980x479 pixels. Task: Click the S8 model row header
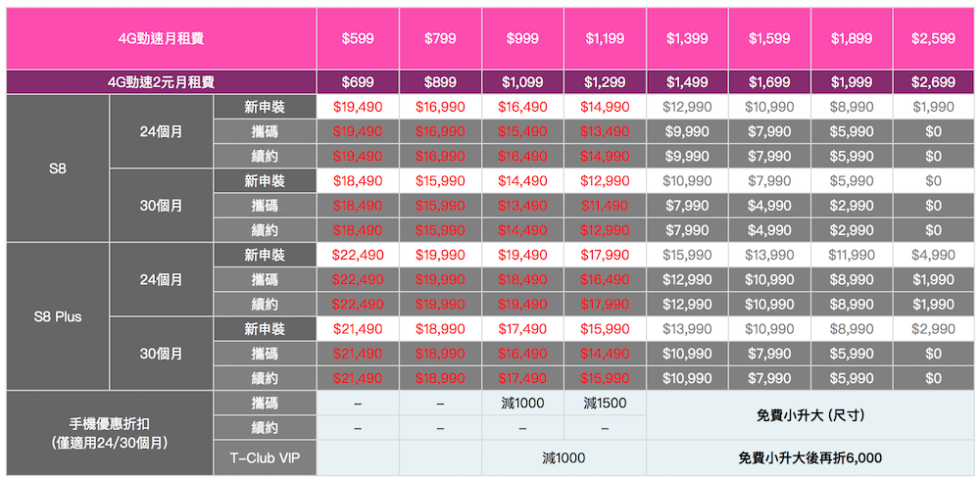pos(58,168)
